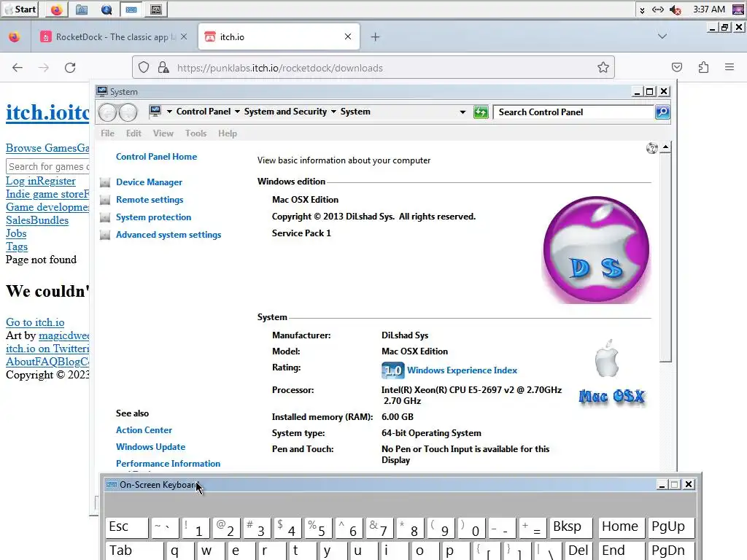Screen dimensions: 747x560
Task: Click the System and Security breadcrumb
Action: click(285, 112)
